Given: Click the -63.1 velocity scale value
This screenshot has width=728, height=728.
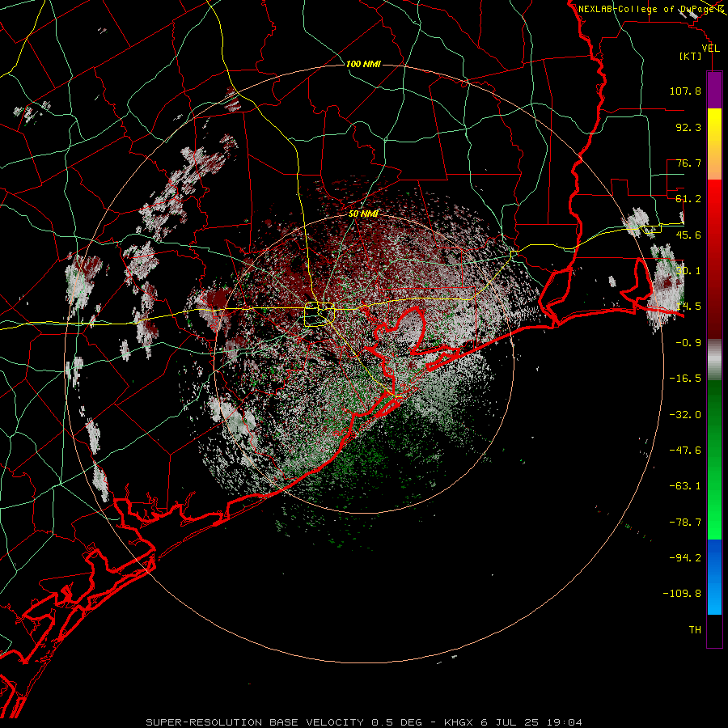Looking at the screenshot, I should click(685, 486).
